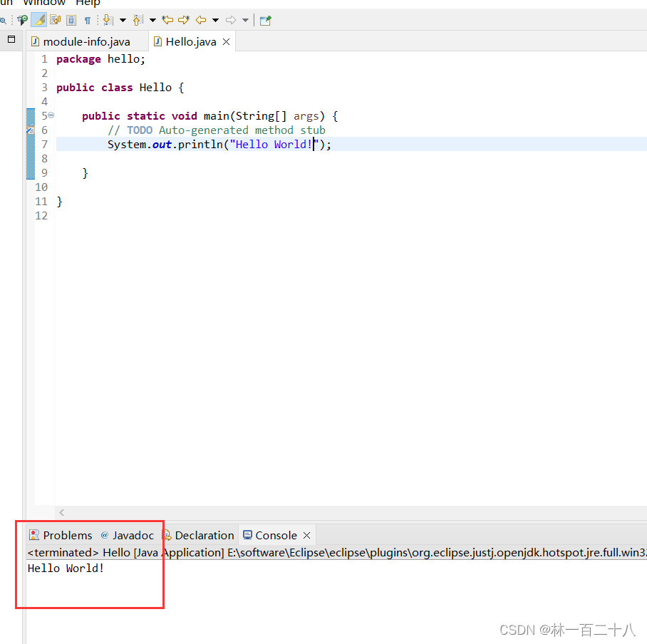Image resolution: width=647 pixels, height=644 pixels.
Task: Click line number 7 in gutter
Action: (x=45, y=145)
